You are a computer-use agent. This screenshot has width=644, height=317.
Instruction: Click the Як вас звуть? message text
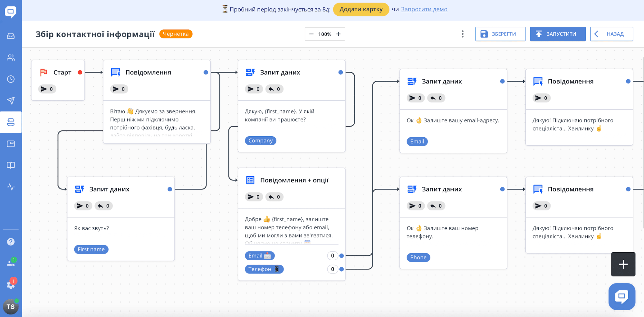point(91,228)
